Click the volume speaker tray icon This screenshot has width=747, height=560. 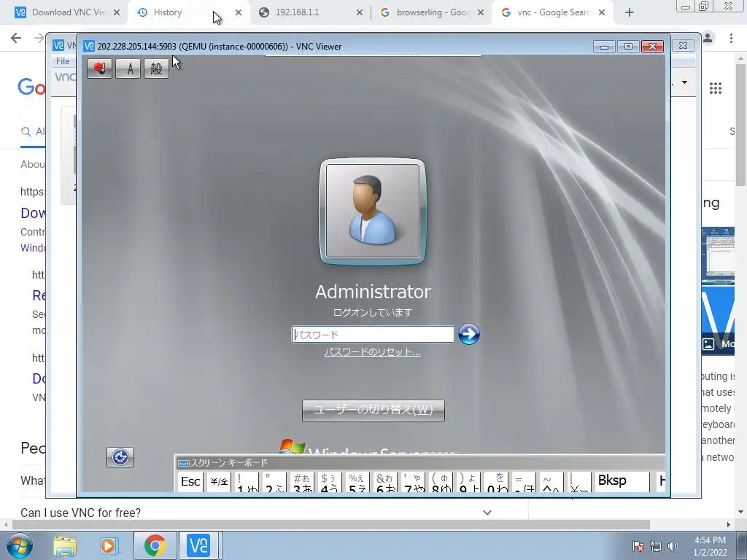pyautogui.click(x=673, y=546)
